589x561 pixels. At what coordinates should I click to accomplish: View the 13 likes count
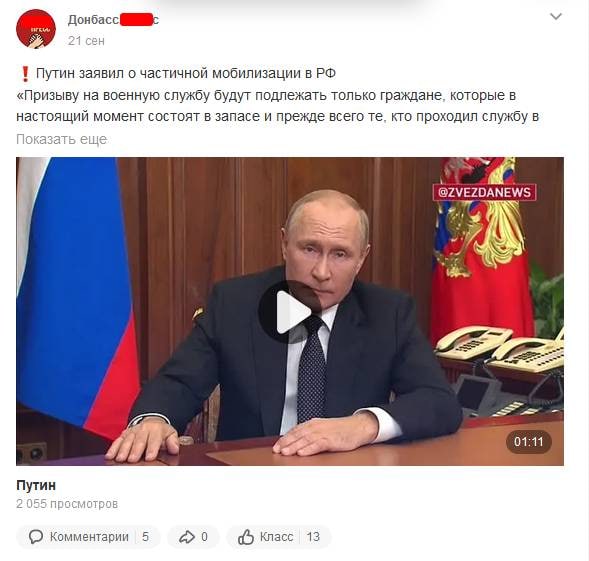point(313,537)
